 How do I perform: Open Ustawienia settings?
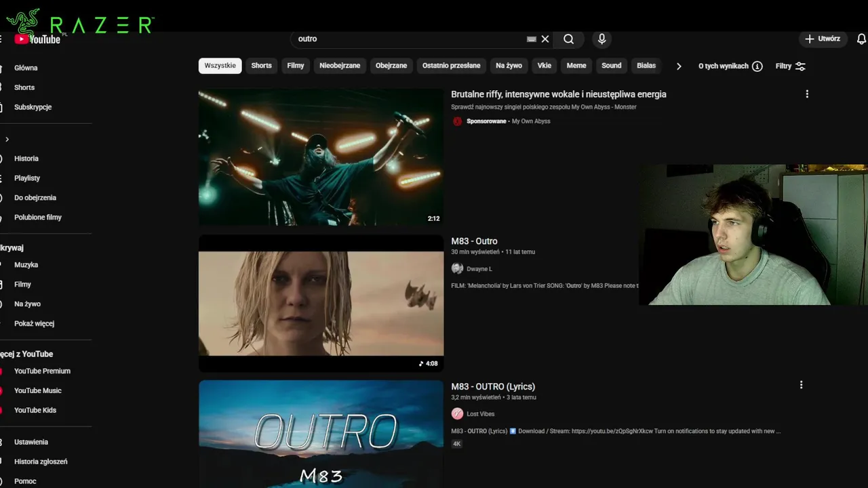pos(31,442)
